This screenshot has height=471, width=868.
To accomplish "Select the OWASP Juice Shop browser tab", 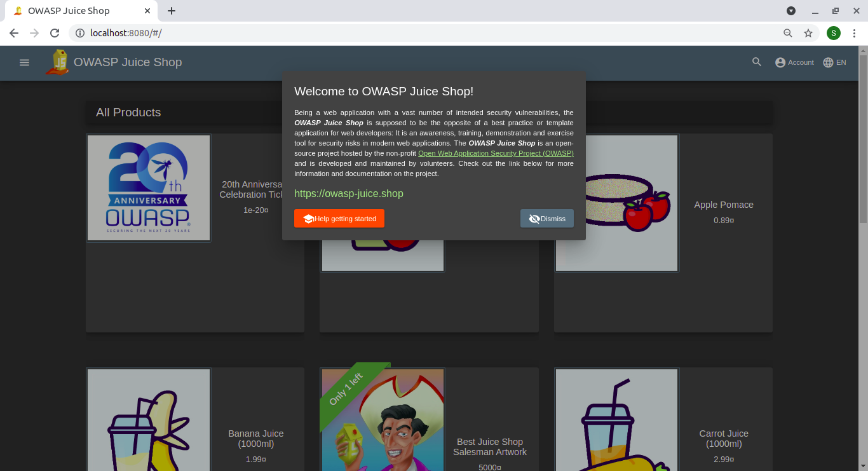I will coord(81,11).
